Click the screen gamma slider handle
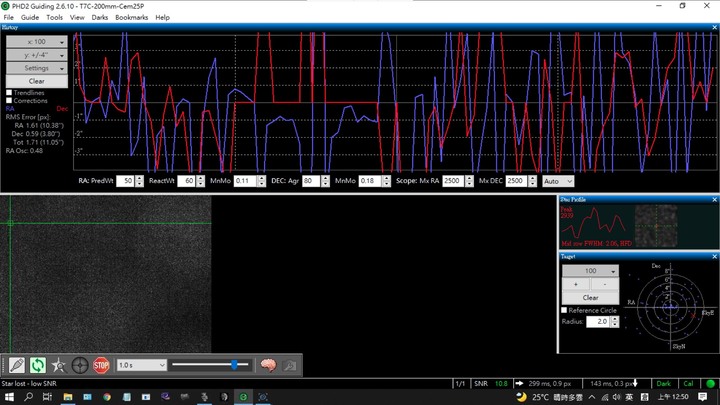The width and height of the screenshot is (720, 405). pos(234,365)
